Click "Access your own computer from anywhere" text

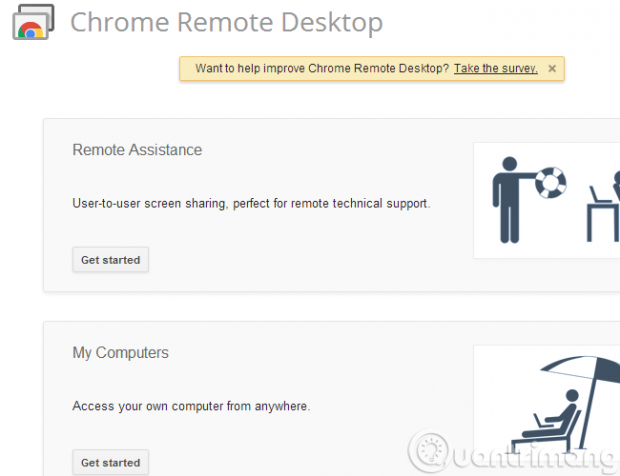point(191,406)
